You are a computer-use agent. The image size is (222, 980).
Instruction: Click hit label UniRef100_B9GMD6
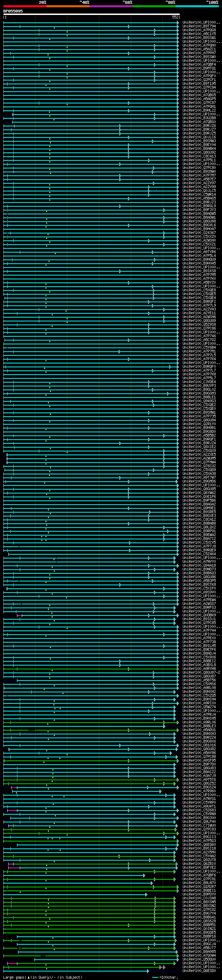(x=199, y=481)
